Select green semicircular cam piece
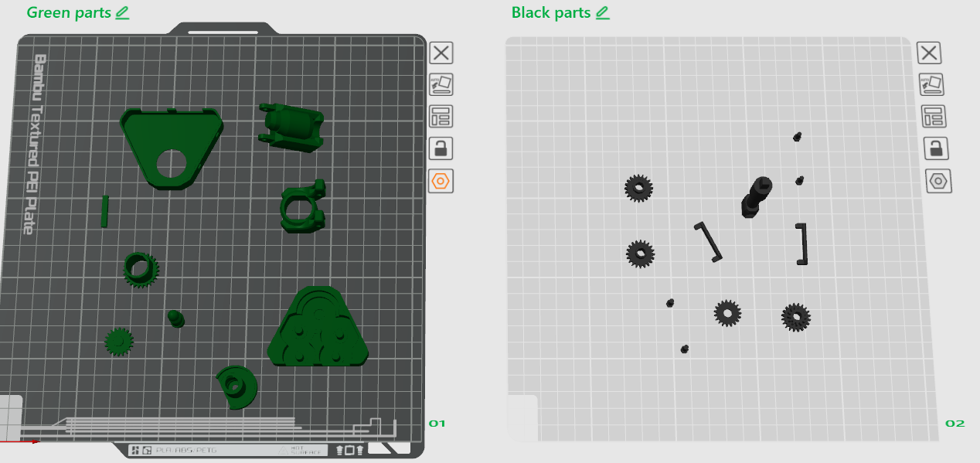The height and width of the screenshot is (463, 980). [x=237, y=386]
